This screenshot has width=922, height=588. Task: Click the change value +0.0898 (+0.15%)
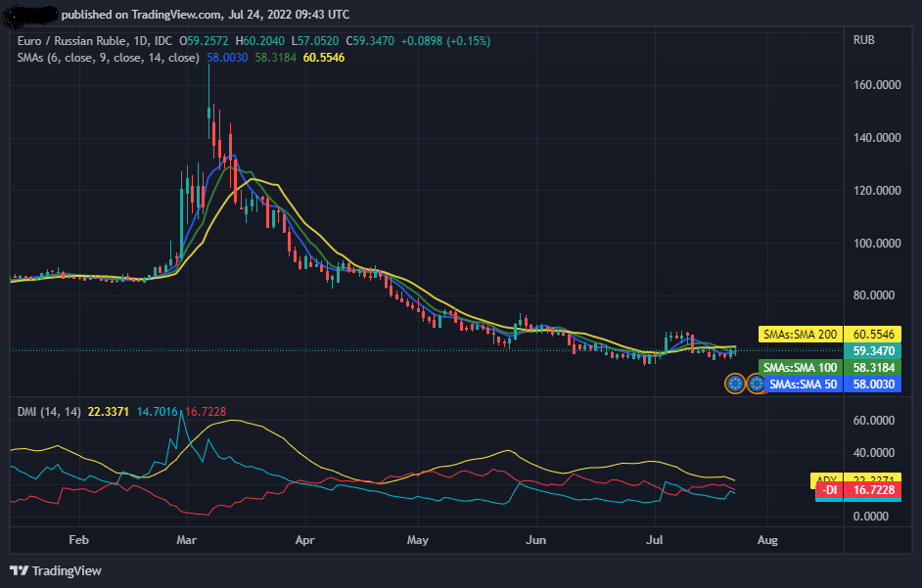(445, 40)
